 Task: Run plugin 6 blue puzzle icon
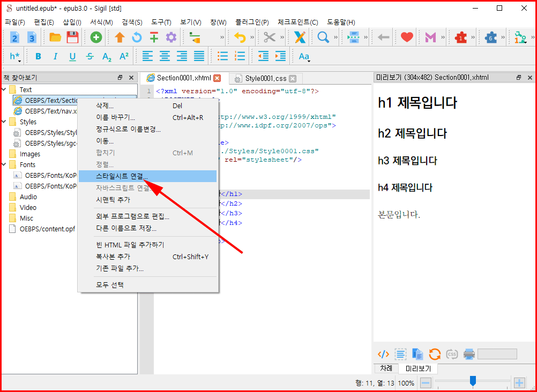pyautogui.click(x=491, y=37)
